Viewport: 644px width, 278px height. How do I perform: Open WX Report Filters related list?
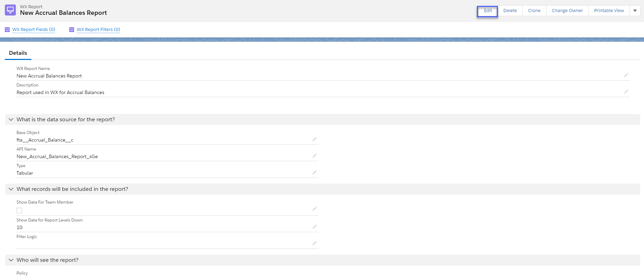tap(98, 30)
